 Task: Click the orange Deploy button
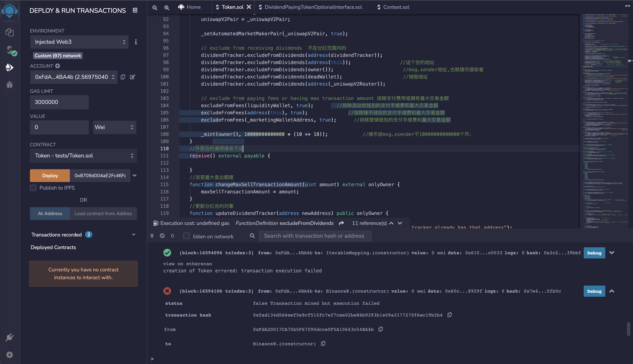coord(50,175)
